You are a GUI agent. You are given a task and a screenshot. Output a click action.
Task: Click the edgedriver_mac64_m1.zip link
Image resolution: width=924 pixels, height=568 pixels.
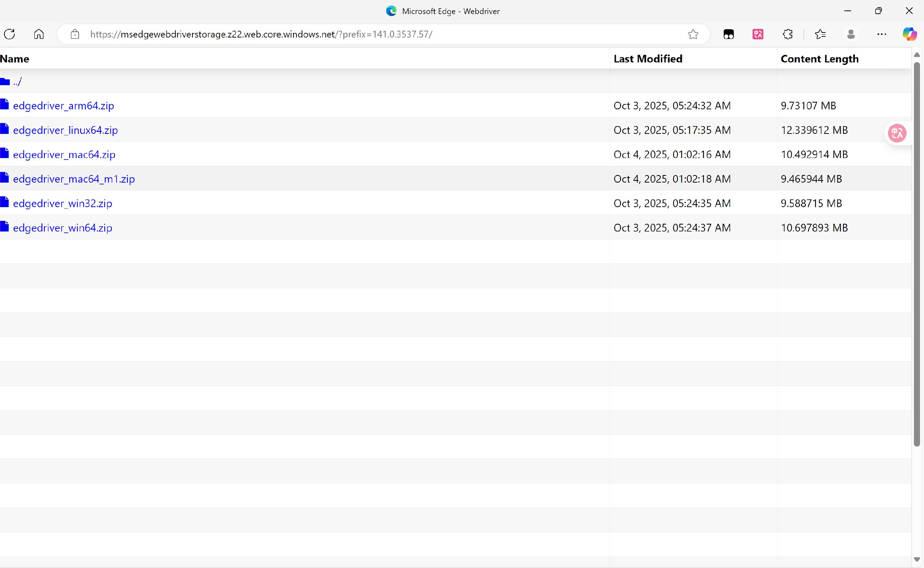pyautogui.click(x=74, y=179)
